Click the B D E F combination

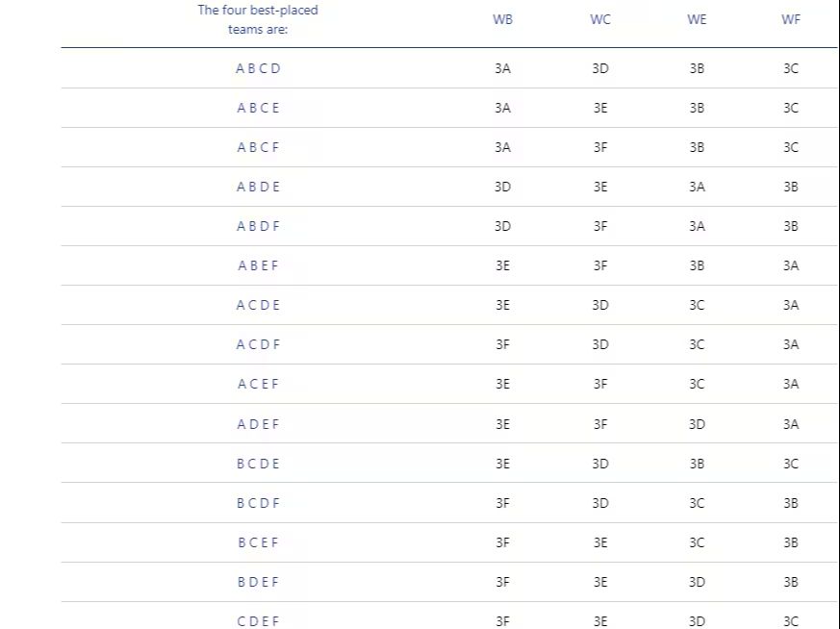pos(258,582)
